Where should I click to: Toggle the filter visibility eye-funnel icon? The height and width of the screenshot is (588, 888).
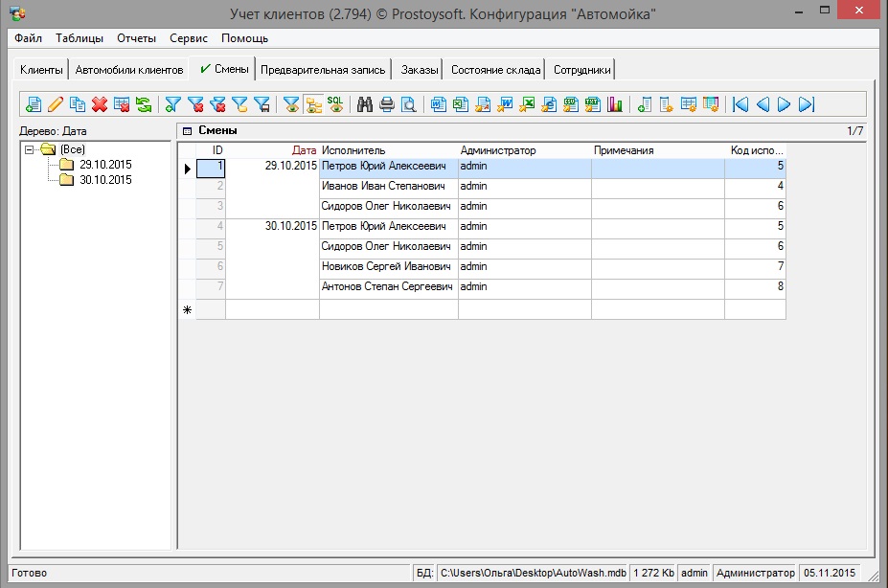(x=291, y=104)
